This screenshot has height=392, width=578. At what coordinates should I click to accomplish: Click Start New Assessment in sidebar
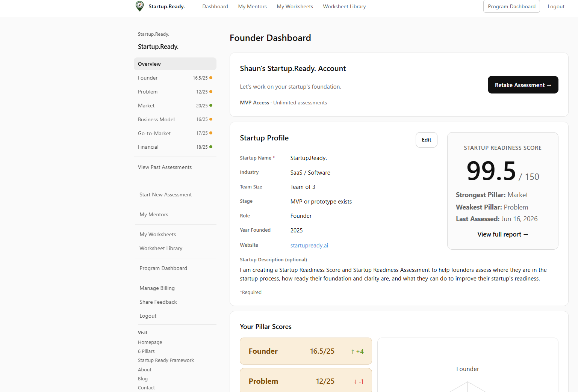[165, 194]
